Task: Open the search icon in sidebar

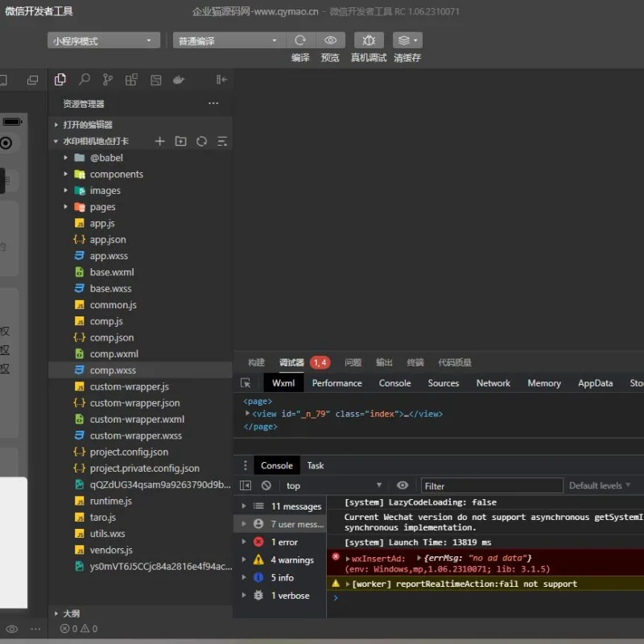Action: [x=85, y=79]
